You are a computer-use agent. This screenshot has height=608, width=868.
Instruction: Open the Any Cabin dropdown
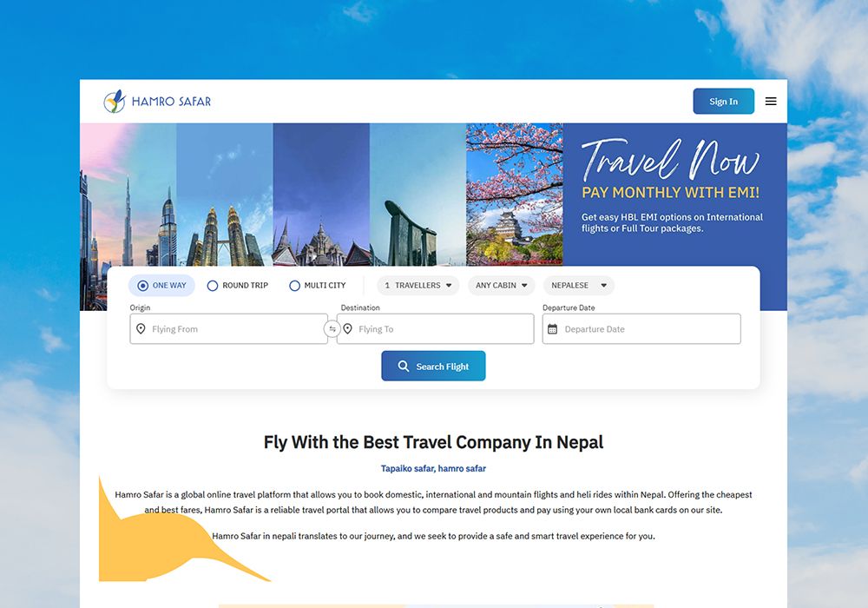coord(502,285)
